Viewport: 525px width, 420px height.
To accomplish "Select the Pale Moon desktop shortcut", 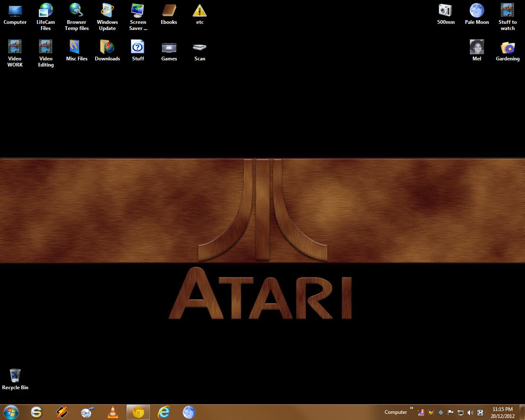I will point(477,14).
